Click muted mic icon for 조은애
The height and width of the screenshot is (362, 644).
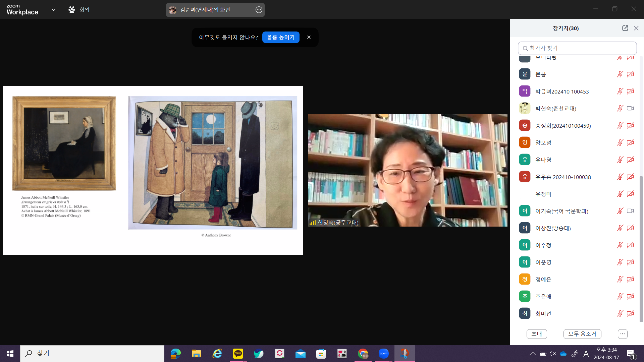coord(620,296)
